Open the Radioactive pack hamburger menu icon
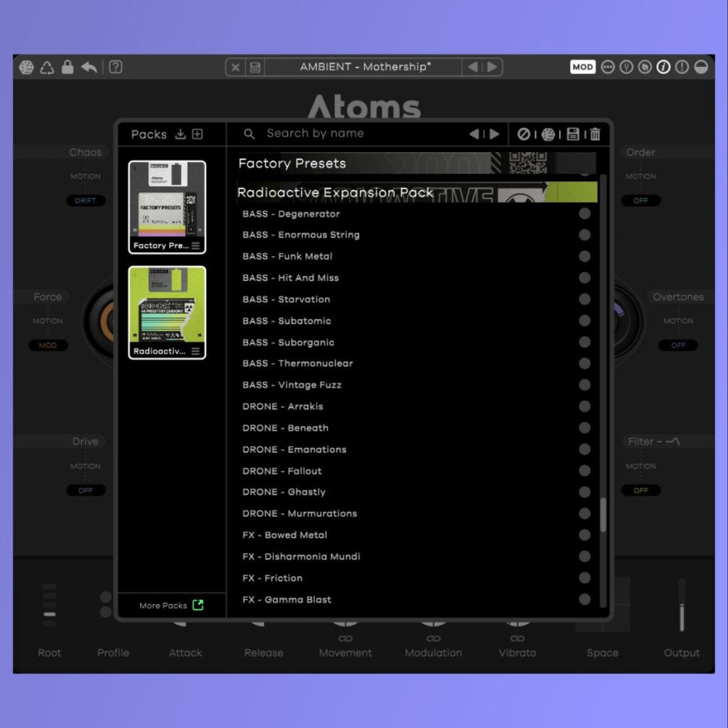 pyautogui.click(x=196, y=351)
